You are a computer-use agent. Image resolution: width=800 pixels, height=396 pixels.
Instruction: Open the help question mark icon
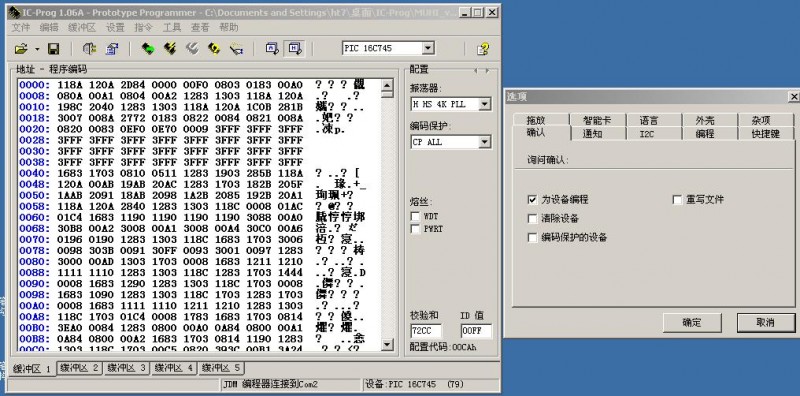click(x=483, y=49)
